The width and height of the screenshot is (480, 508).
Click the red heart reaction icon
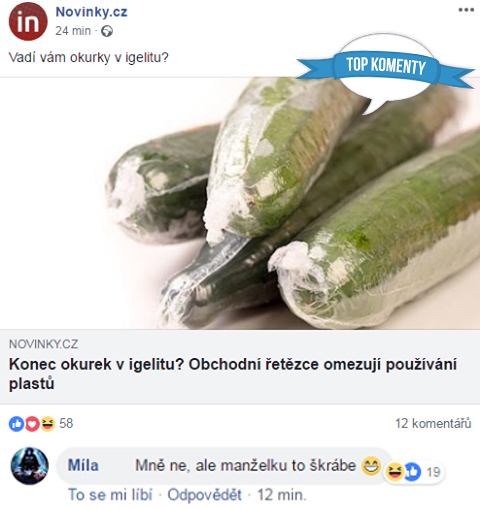click(32, 424)
